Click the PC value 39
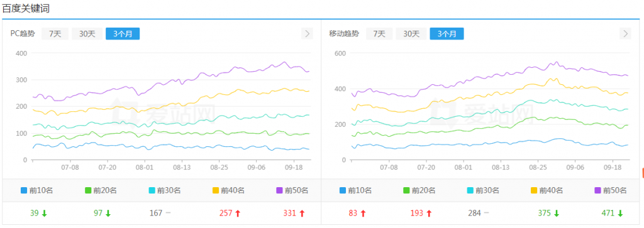The image size is (644, 228). tap(35, 213)
